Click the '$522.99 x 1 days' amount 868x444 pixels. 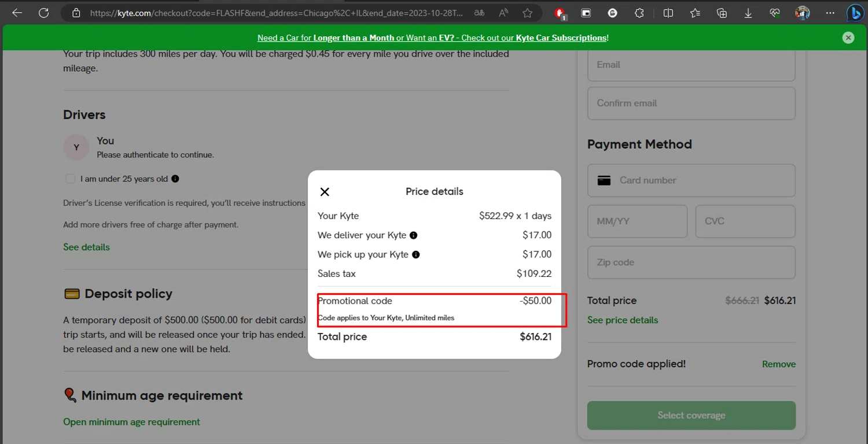tap(515, 216)
